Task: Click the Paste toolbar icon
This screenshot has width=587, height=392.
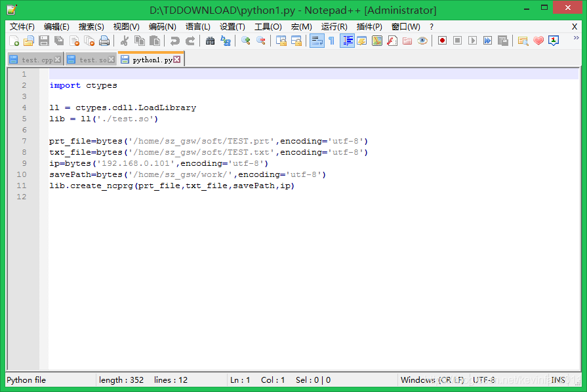Action: [155, 41]
